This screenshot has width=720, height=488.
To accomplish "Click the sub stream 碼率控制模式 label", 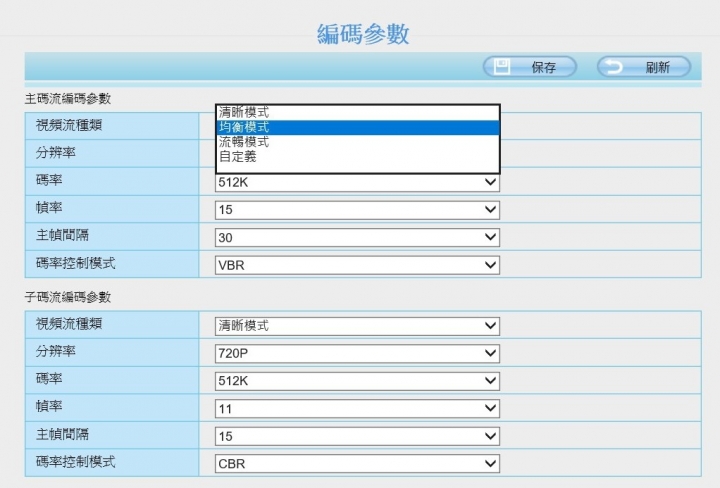I will (76, 461).
